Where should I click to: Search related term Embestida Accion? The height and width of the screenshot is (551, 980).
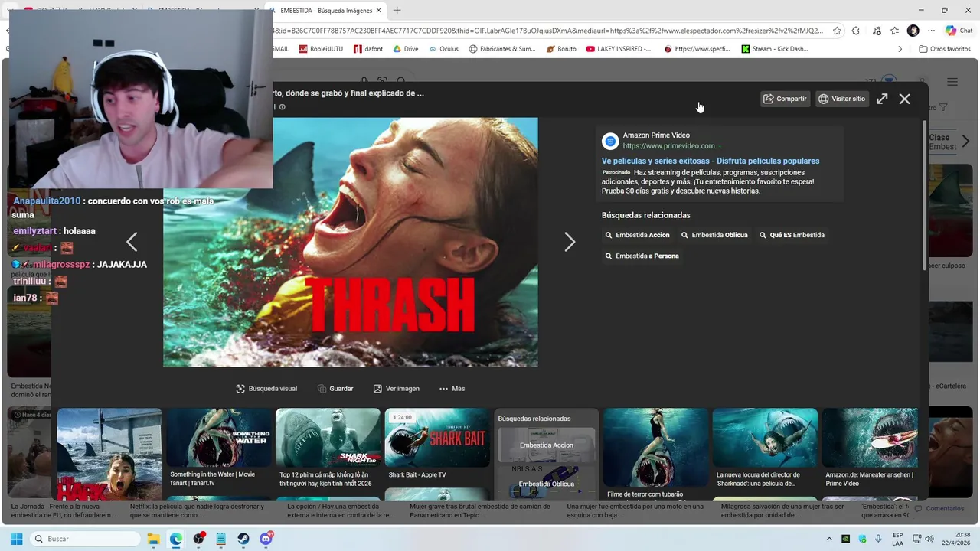pyautogui.click(x=638, y=235)
